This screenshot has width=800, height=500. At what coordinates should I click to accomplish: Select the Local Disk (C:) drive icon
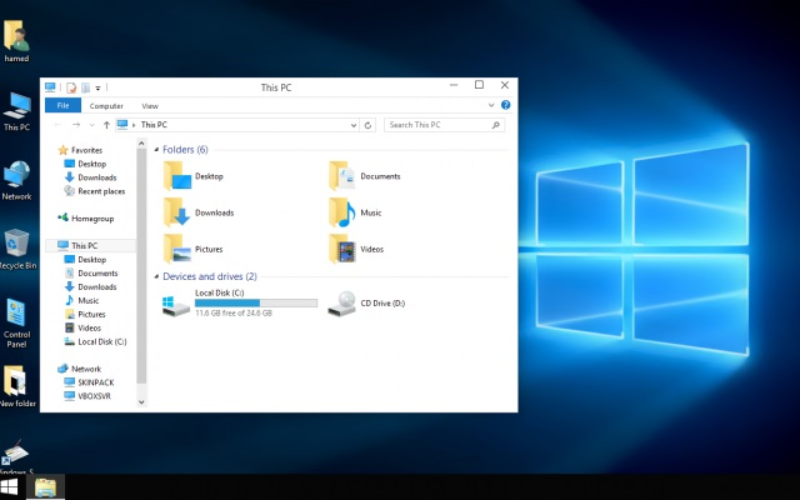coord(176,305)
